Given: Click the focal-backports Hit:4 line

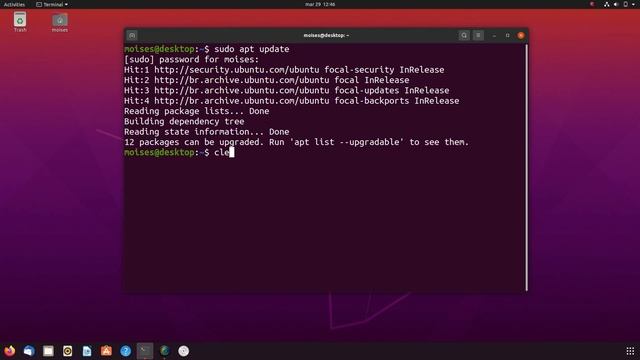Looking at the screenshot, I should (291, 101).
